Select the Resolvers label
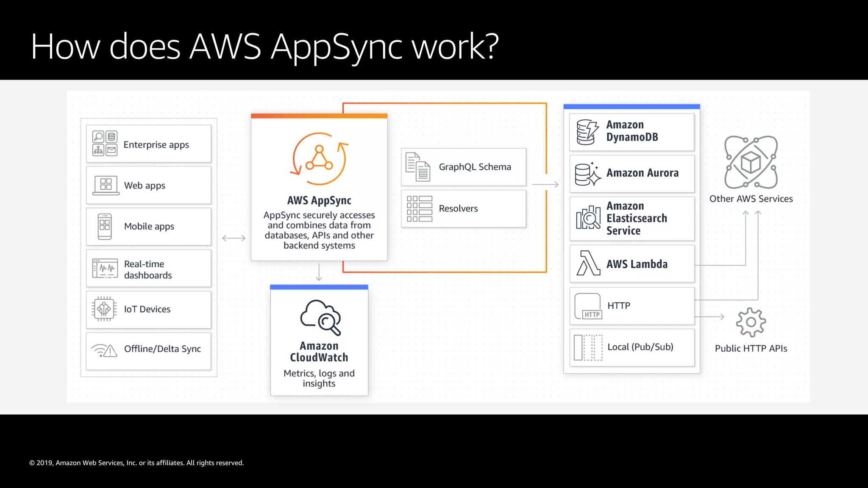Viewport: 868px width, 488px height. 458,208
